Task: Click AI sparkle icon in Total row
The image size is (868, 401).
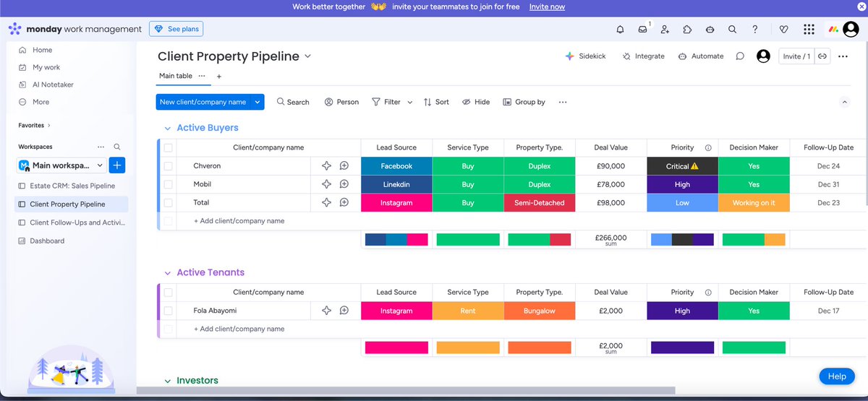Action: coord(326,203)
